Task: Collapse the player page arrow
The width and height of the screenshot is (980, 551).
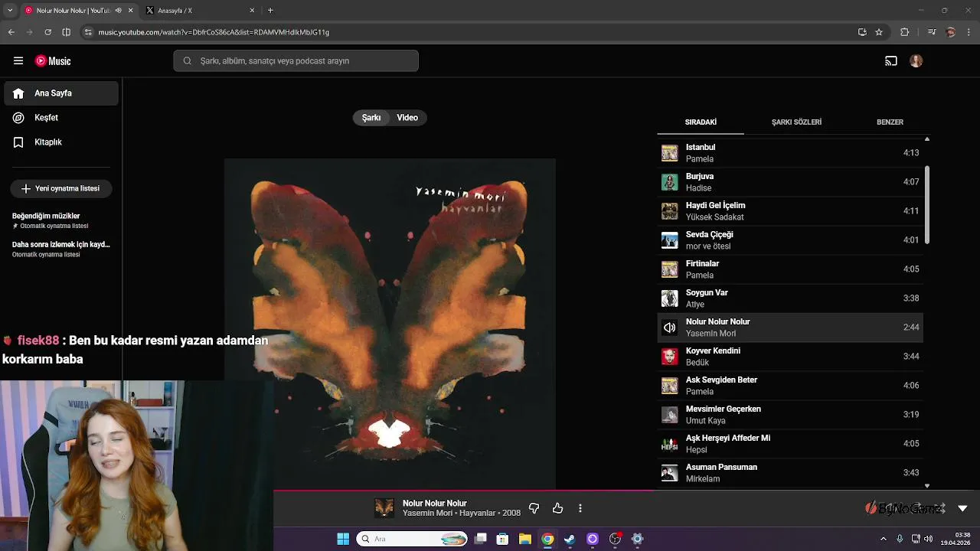Action: pyautogui.click(x=962, y=508)
